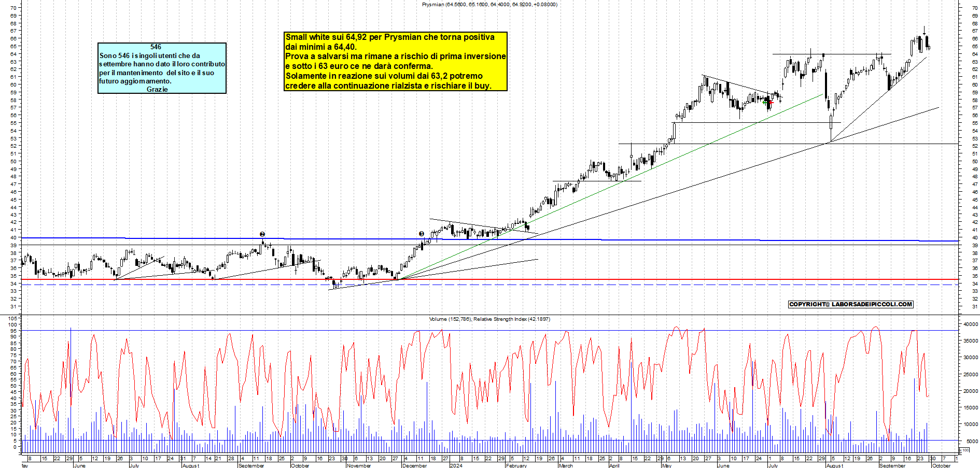Click the Prysmian chart title with price values

(489, 5)
